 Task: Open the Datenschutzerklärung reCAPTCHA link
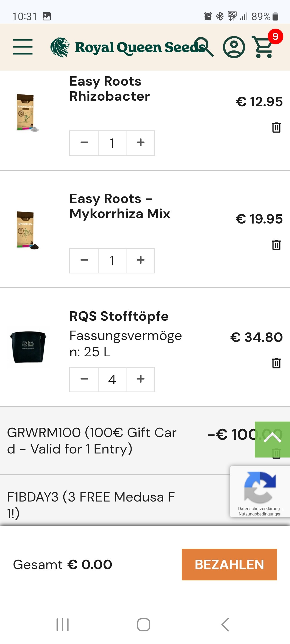coord(259,508)
